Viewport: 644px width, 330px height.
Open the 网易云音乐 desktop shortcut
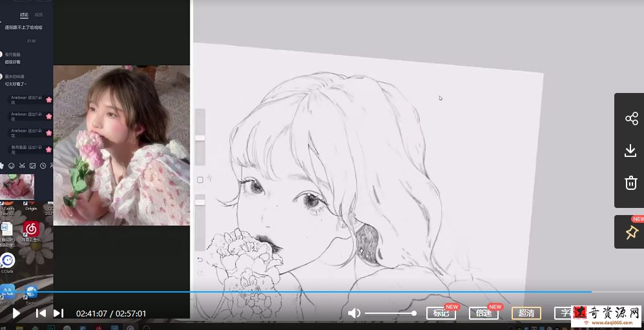[x=31, y=232]
